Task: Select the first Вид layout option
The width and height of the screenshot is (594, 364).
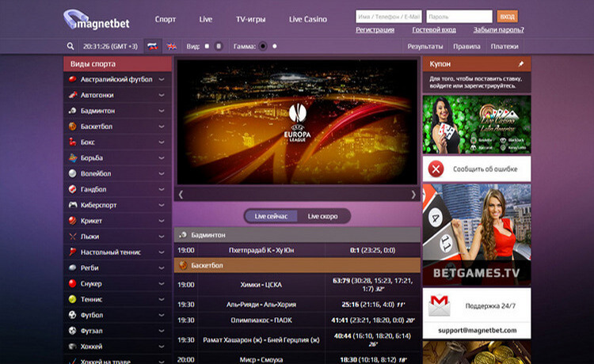Action: pyautogui.click(x=207, y=46)
